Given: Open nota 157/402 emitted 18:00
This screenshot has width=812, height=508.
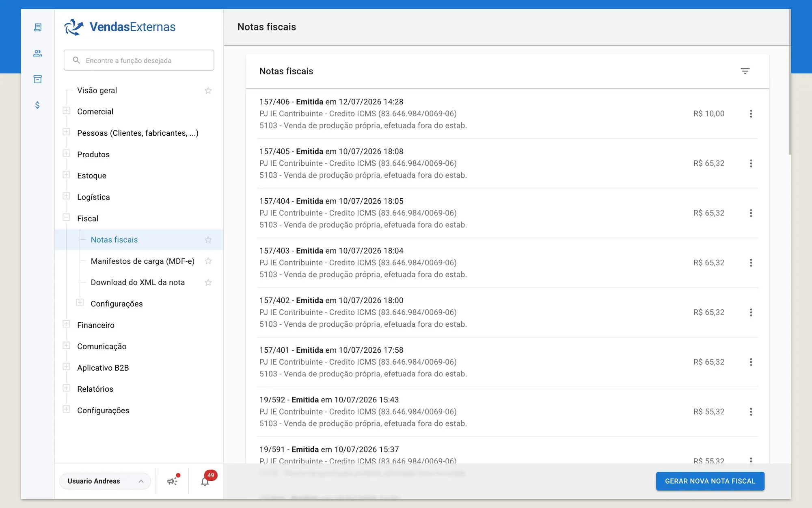Looking at the screenshot, I should [508, 312].
